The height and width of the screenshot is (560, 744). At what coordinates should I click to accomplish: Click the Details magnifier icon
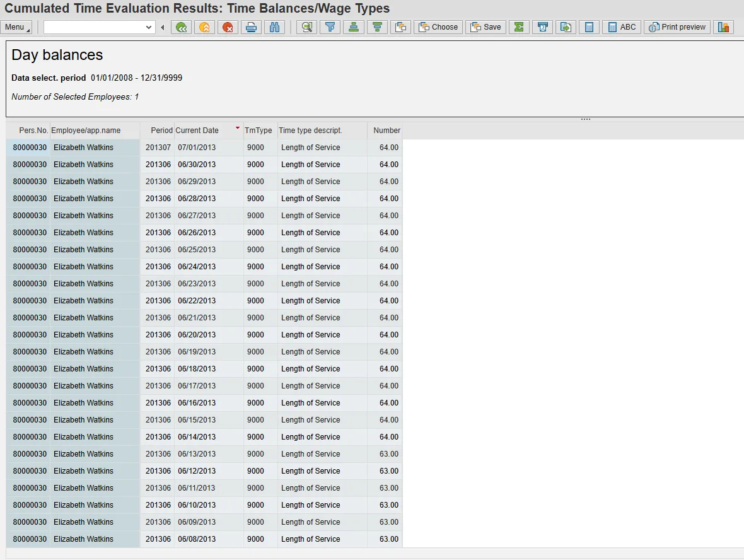[x=306, y=27]
